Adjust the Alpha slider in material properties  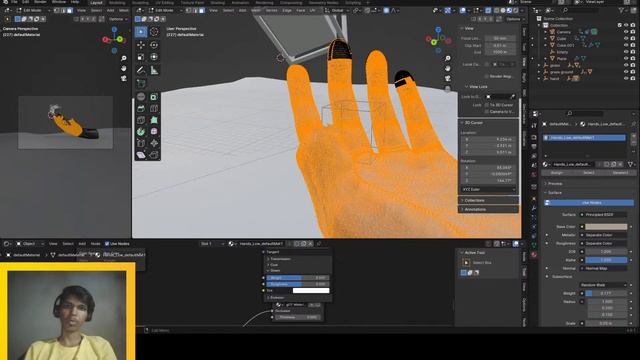point(606,260)
